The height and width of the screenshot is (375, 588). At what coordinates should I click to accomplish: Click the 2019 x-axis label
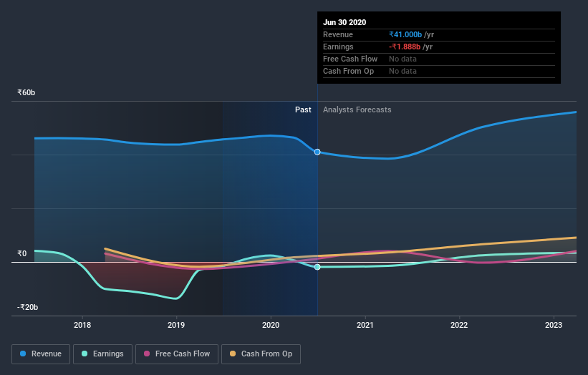(x=176, y=325)
